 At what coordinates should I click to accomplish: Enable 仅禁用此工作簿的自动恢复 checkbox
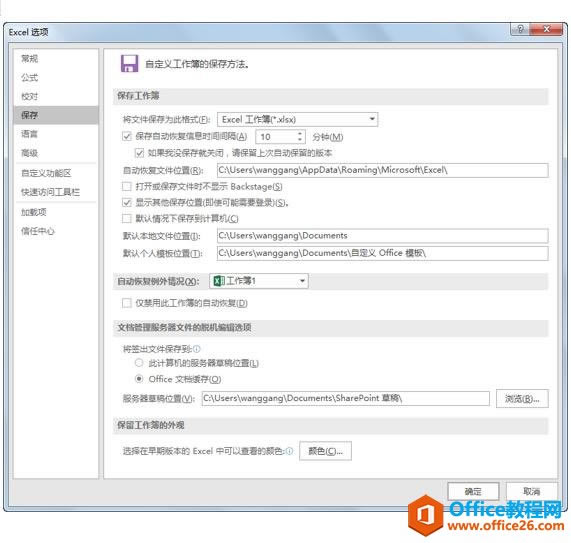tap(126, 303)
